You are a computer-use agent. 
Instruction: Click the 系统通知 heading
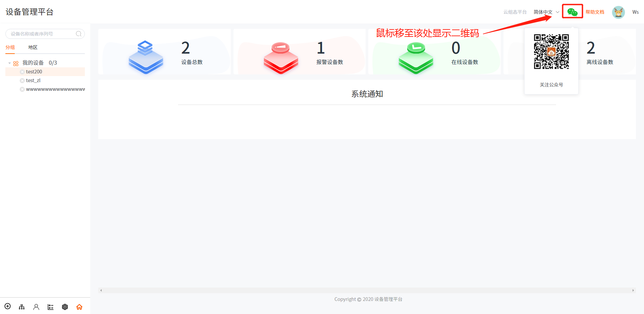point(367,94)
